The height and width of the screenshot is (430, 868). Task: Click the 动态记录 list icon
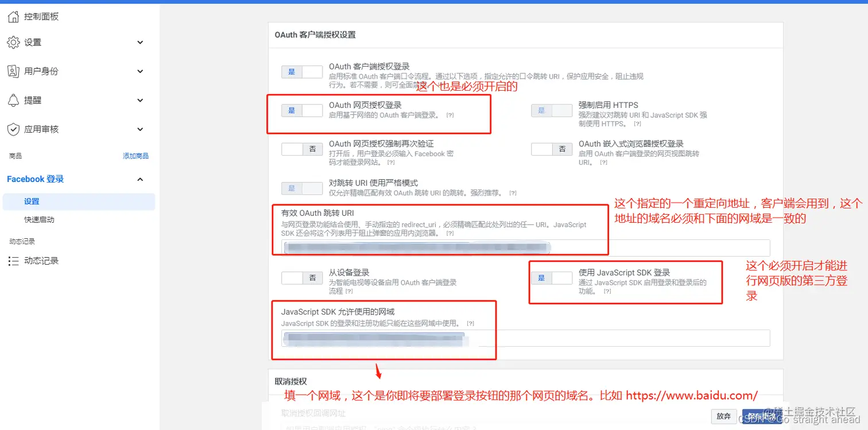tap(13, 261)
